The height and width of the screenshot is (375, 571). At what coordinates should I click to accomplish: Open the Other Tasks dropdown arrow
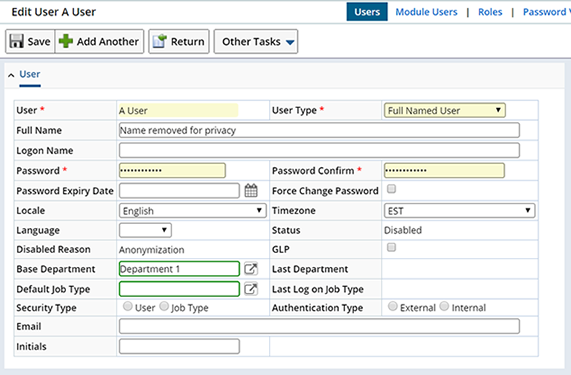pos(290,42)
